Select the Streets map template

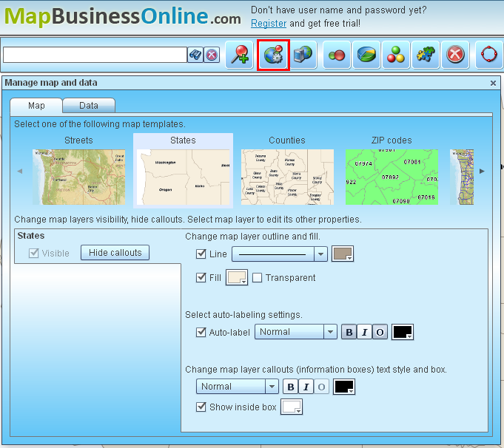[x=78, y=172]
